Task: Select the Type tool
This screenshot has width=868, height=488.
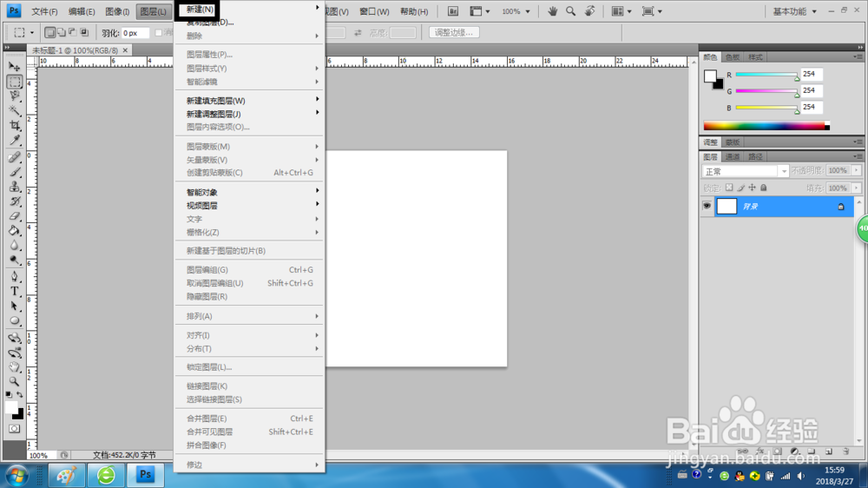Action: [x=15, y=292]
